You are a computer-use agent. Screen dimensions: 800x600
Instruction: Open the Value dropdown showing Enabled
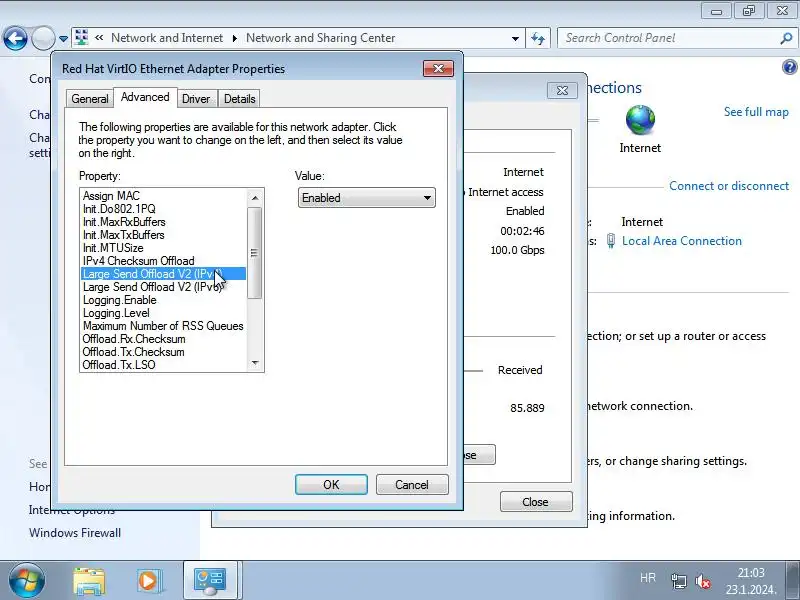pos(367,197)
